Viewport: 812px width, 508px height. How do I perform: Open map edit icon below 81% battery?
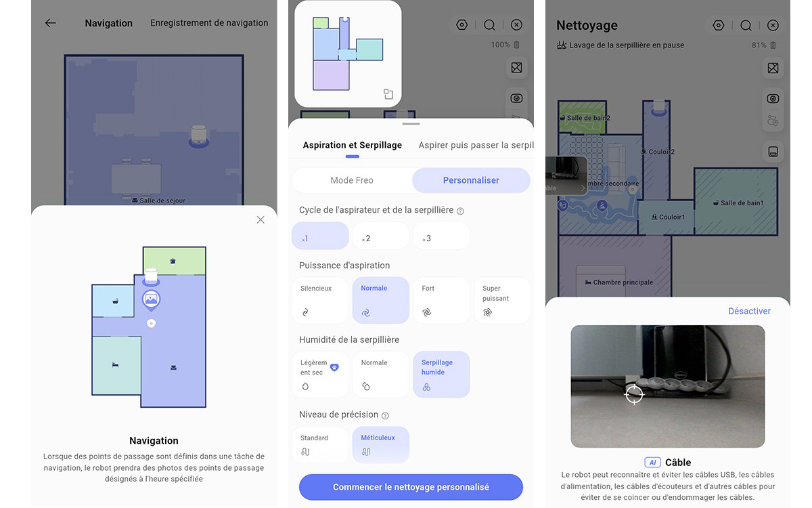point(773,68)
